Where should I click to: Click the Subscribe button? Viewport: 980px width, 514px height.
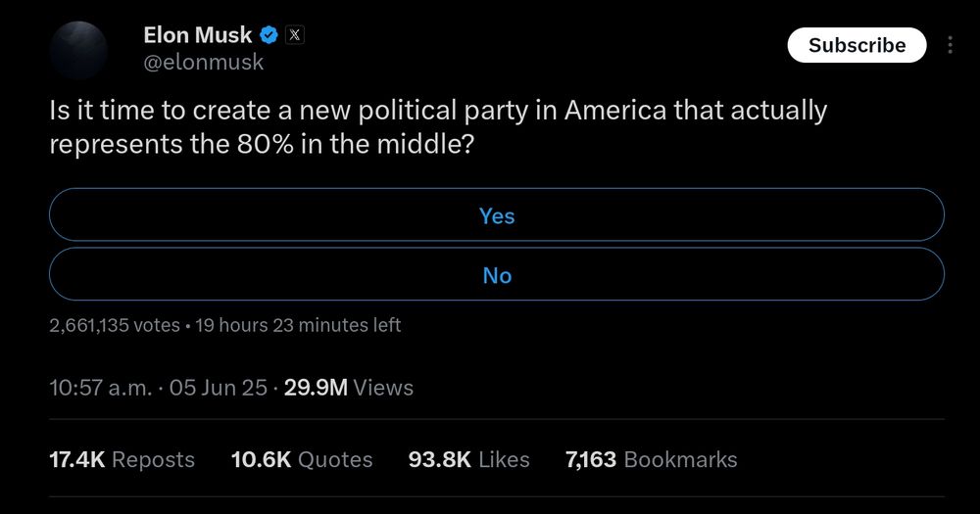tap(857, 45)
